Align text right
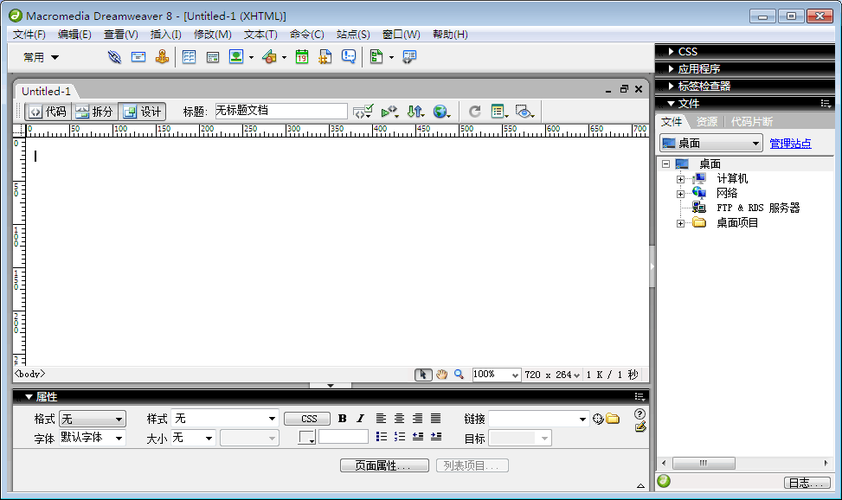The height and width of the screenshot is (500, 842). (417, 418)
